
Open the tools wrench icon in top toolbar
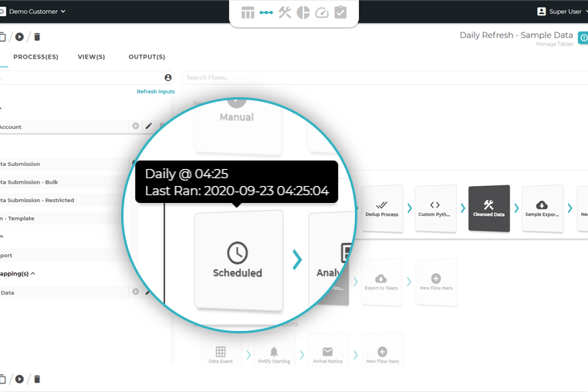pyautogui.click(x=285, y=12)
